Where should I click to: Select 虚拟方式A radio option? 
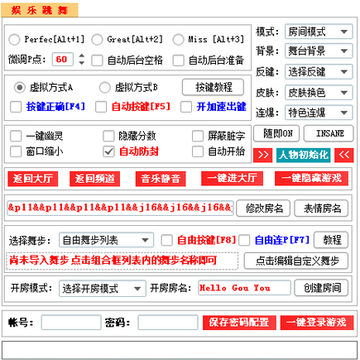tap(20, 88)
